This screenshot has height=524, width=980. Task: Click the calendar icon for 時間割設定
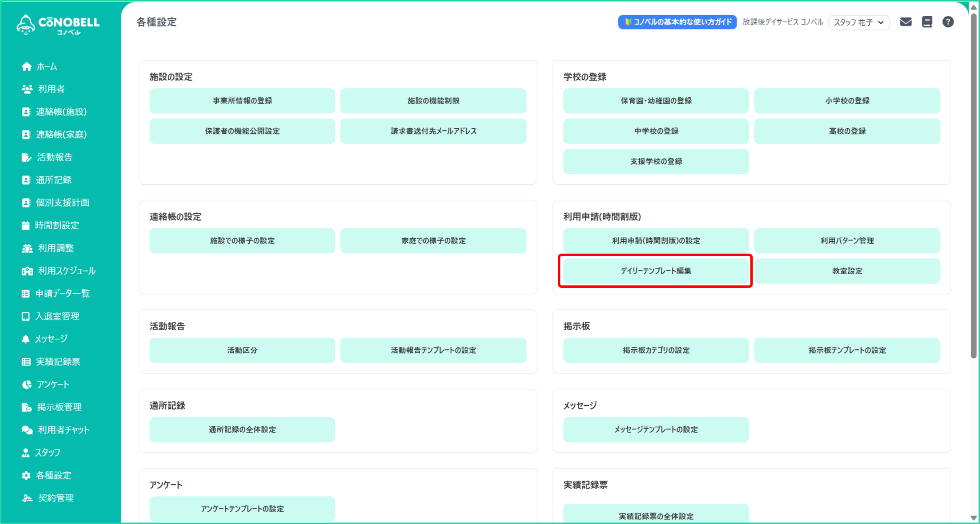[x=26, y=226]
